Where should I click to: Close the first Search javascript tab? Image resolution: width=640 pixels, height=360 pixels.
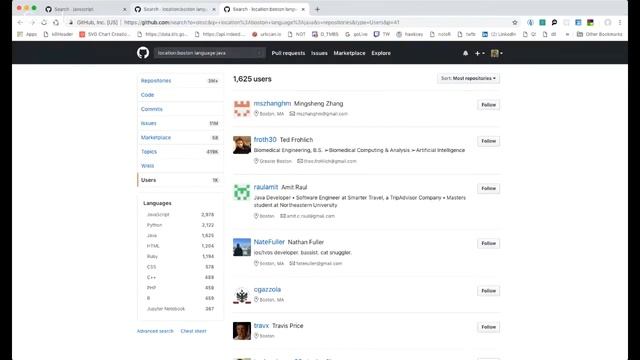125,9
